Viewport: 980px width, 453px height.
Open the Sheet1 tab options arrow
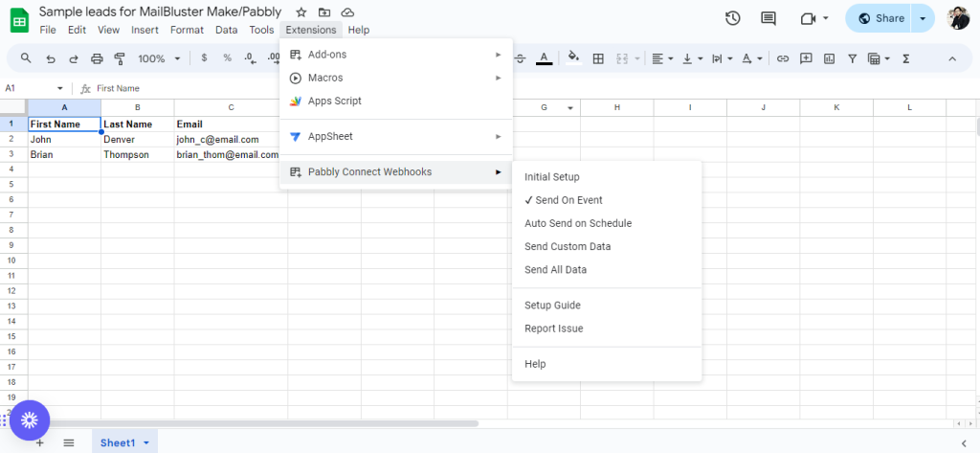pyautogui.click(x=146, y=443)
